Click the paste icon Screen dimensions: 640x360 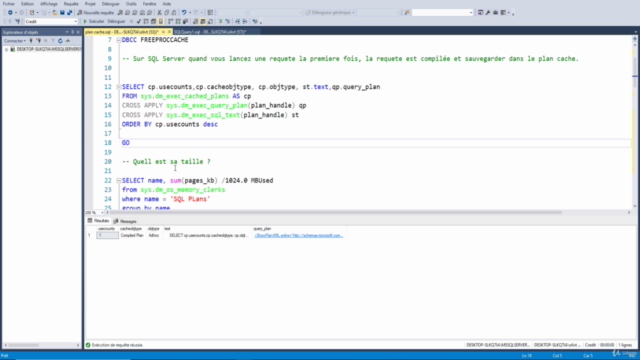[174, 13]
